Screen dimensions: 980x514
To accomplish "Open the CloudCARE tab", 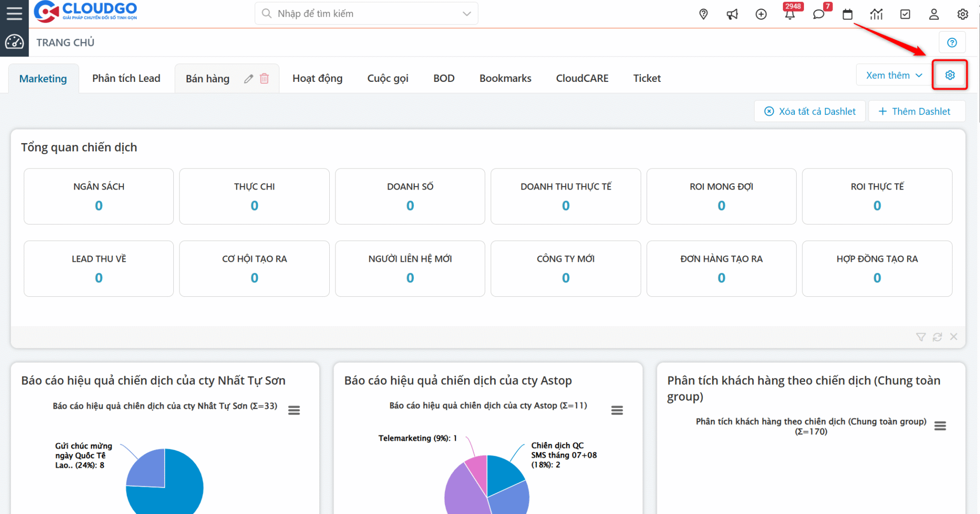I will [582, 78].
